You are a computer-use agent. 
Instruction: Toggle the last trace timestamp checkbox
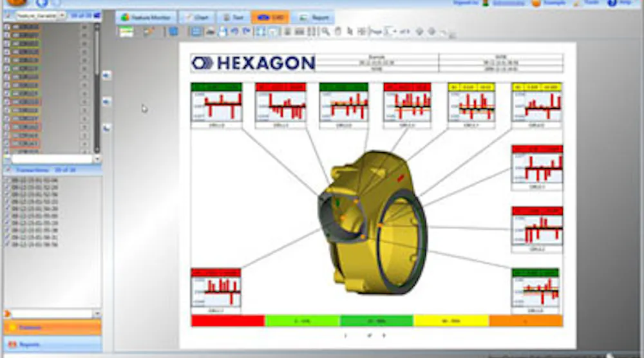click(x=7, y=245)
